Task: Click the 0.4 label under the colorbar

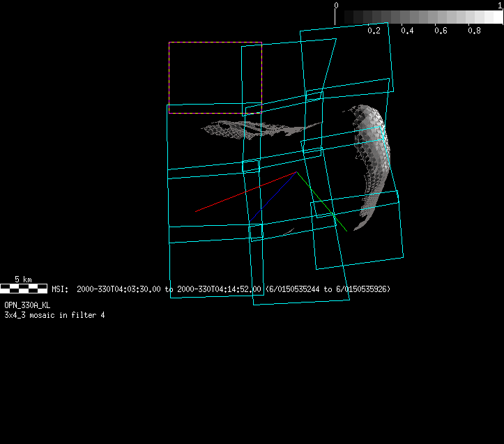Action: (x=408, y=31)
